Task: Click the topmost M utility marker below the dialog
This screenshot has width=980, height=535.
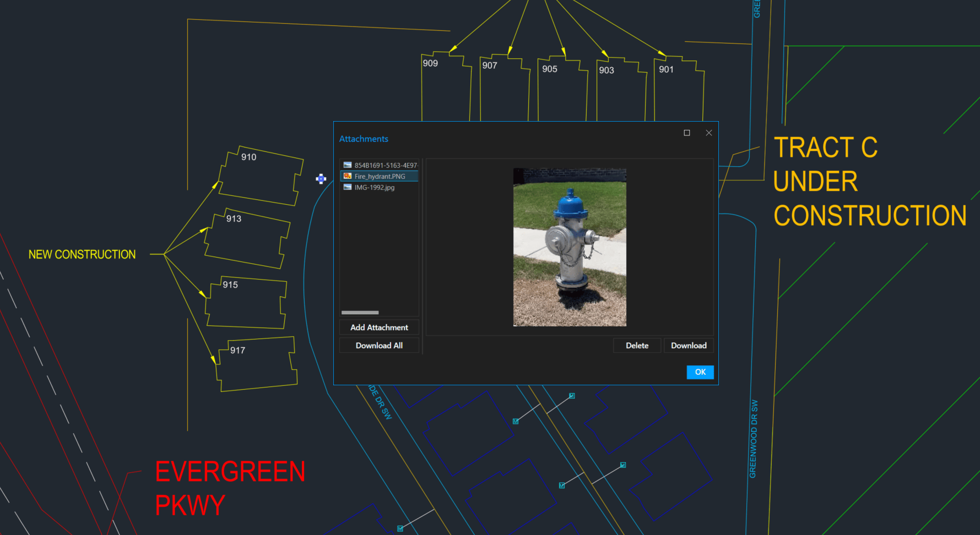Action: [571, 396]
